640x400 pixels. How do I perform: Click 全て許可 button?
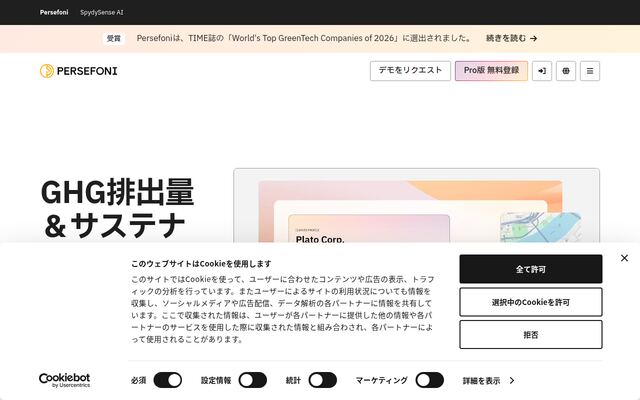(x=531, y=269)
